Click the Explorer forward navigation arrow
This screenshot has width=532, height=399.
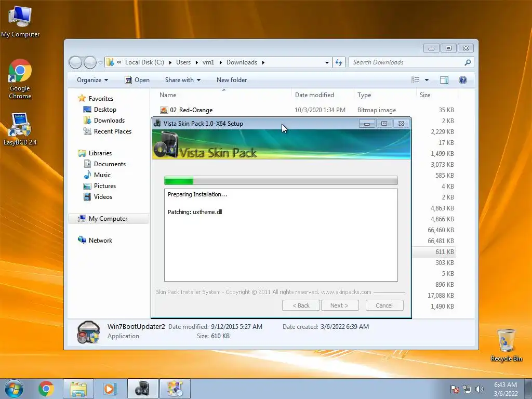click(90, 62)
